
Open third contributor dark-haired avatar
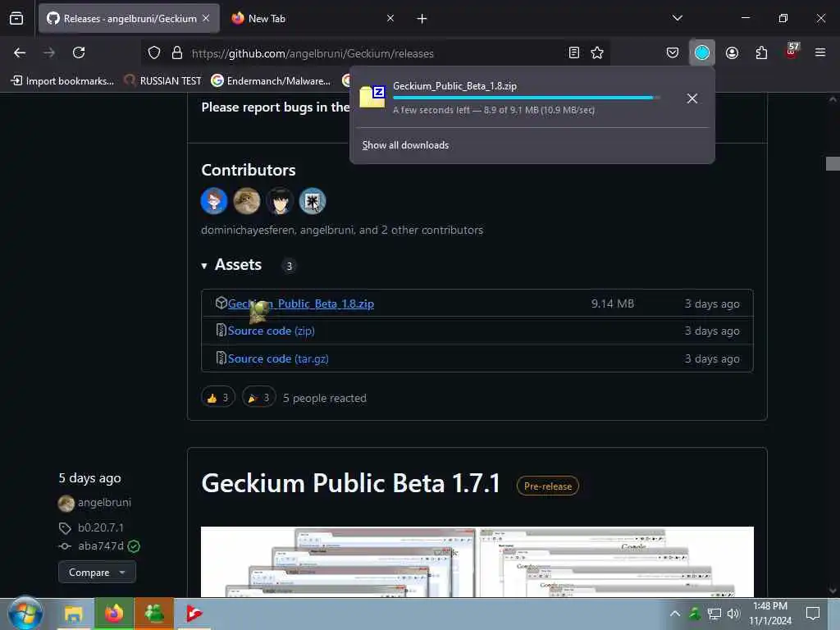click(280, 201)
